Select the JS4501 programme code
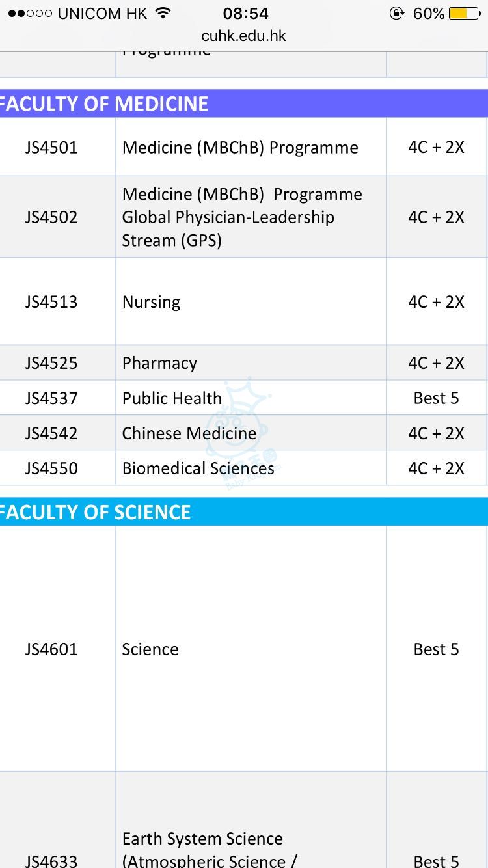The width and height of the screenshot is (488, 868). point(51,148)
